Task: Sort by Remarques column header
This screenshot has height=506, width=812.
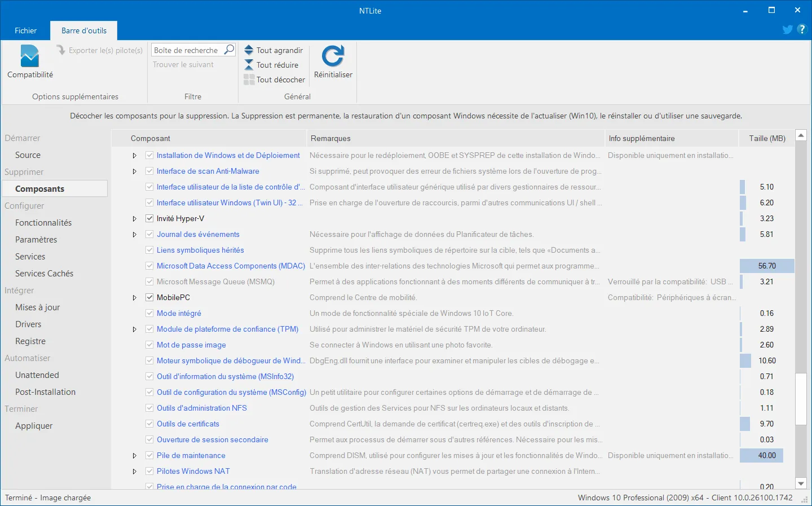Action: pos(455,138)
